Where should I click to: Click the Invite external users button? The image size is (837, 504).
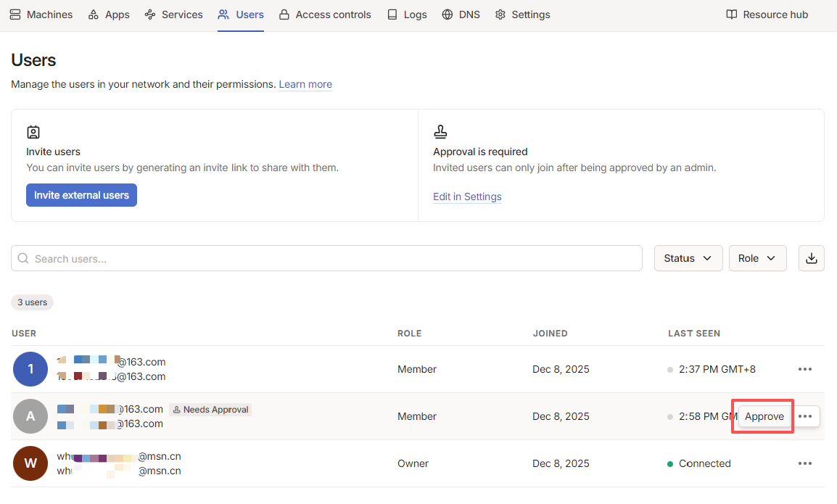pyautogui.click(x=82, y=195)
